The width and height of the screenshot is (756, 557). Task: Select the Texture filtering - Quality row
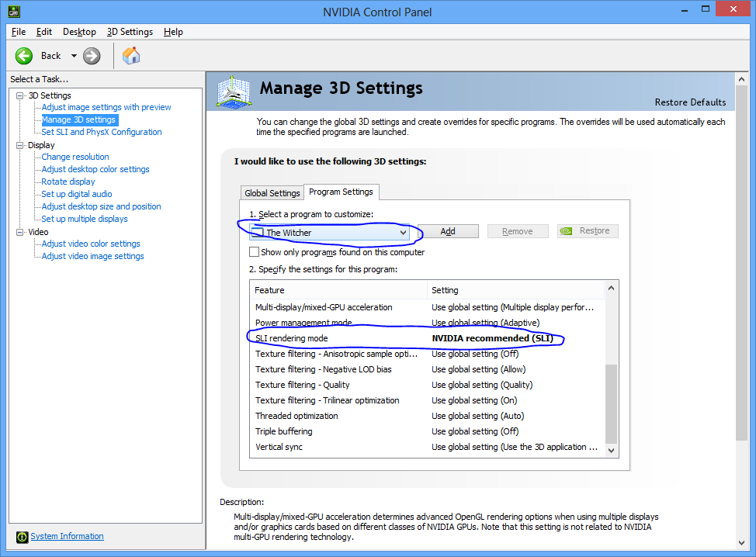[427, 385]
